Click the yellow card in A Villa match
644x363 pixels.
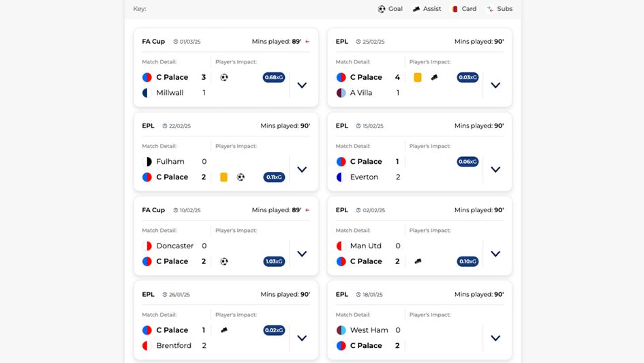(x=418, y=77)
